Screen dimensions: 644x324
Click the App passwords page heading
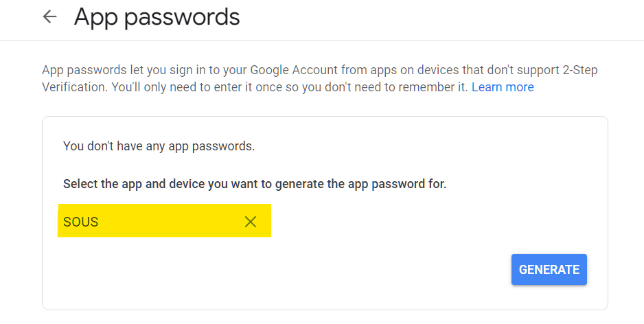pyautogui.click(x=157, y=17)
